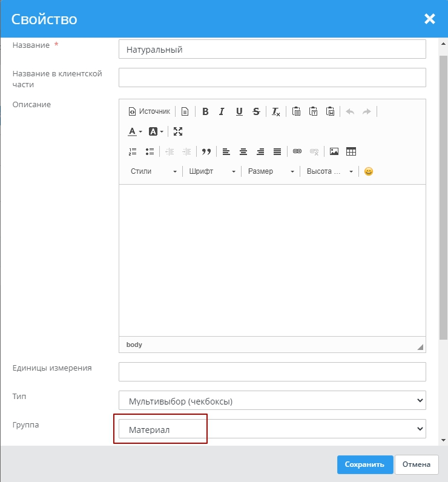This screenshot has height=482, width=448.
Task: Insert an image into description
Action: tap(334, 151)
